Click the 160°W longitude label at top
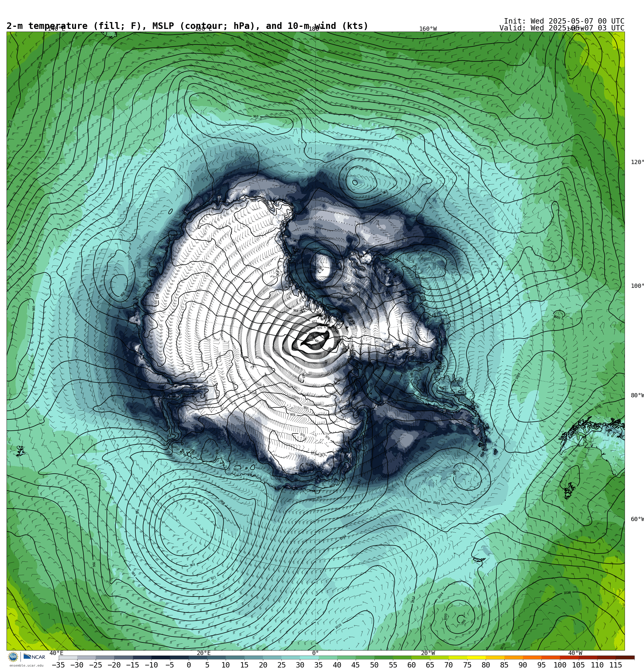Viewport: 644px width, 669px height. point(428,29)
